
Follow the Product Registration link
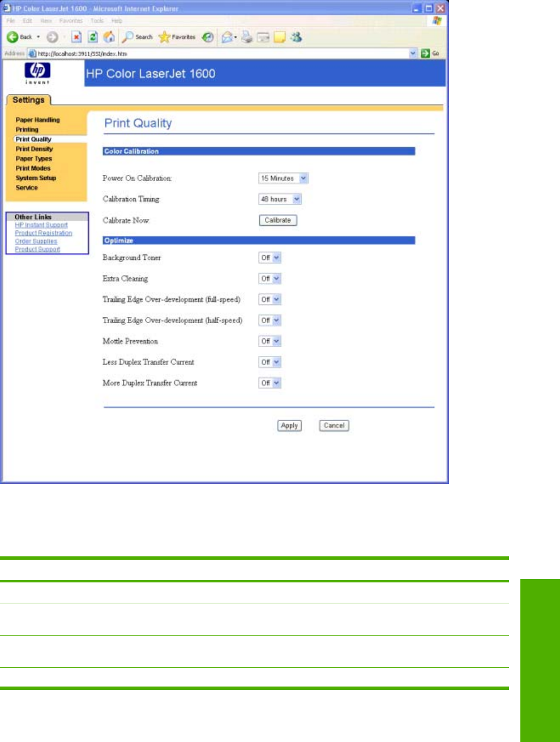point(44,233)
